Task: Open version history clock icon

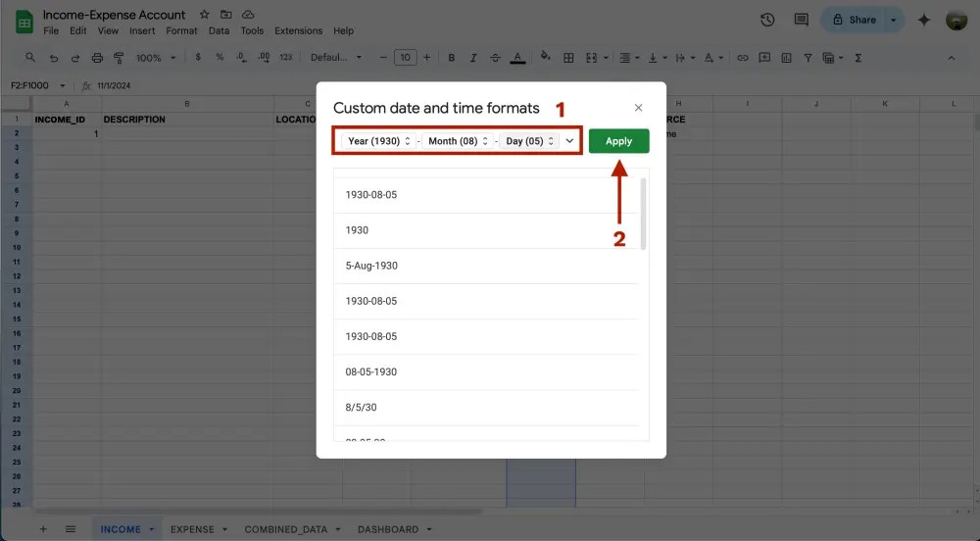Action: 767,20
